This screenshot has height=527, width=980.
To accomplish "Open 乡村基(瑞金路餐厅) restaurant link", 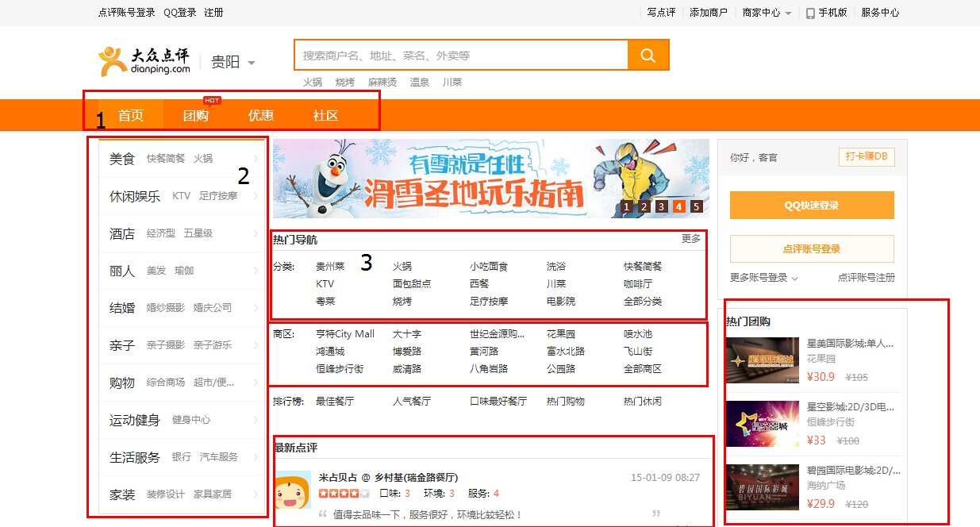I will [416, 478].
